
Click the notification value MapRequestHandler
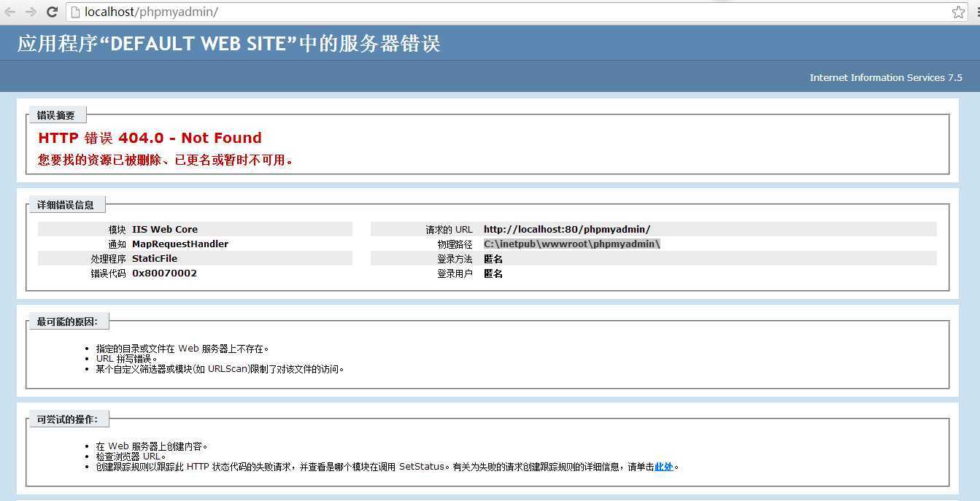pos(180,244)
